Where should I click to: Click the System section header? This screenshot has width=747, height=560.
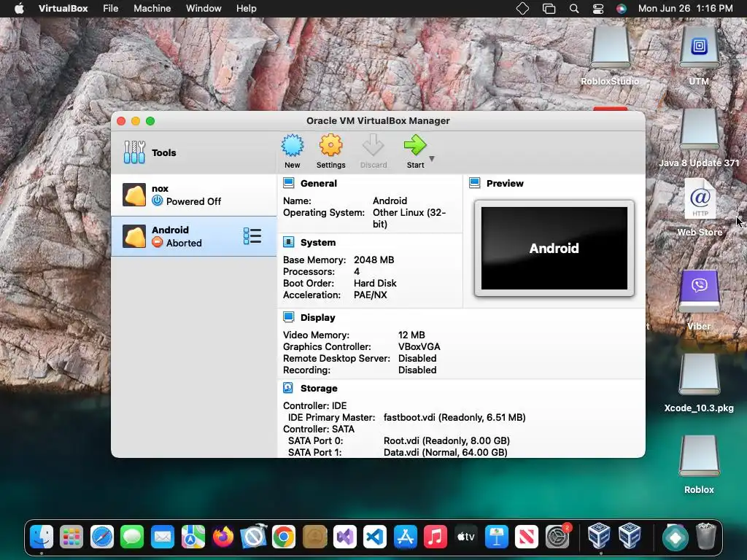click(318, 242)
